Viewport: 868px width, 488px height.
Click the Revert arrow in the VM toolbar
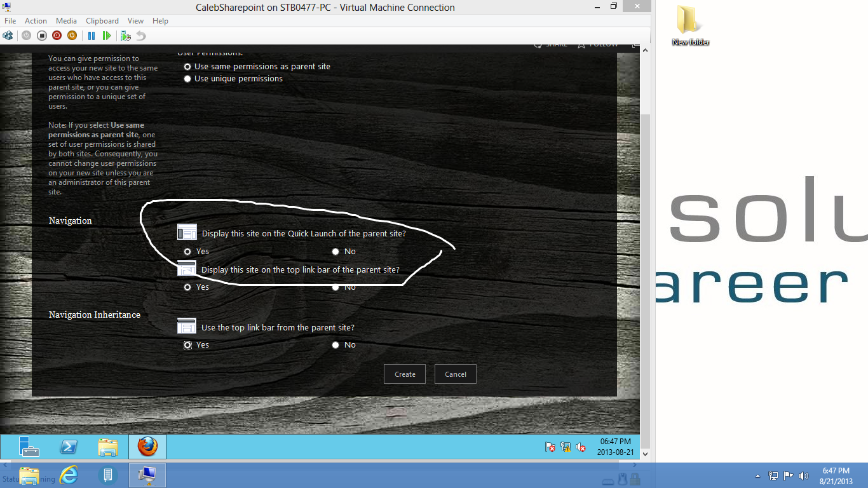(x=141, y=36)
